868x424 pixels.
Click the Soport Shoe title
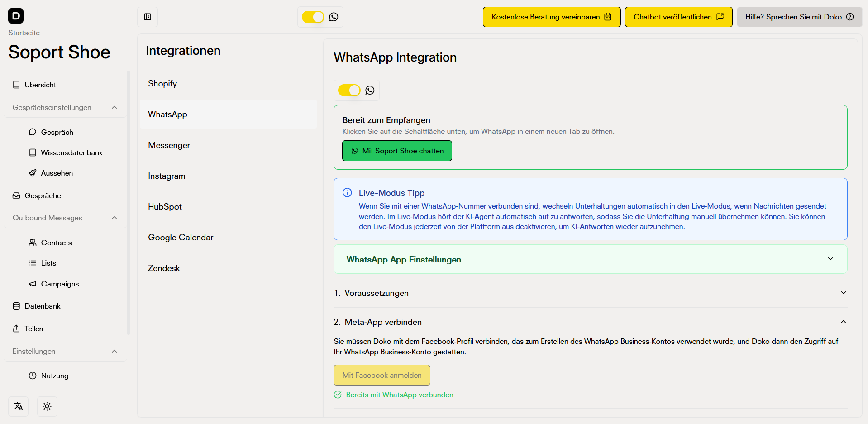coord(59,52)
